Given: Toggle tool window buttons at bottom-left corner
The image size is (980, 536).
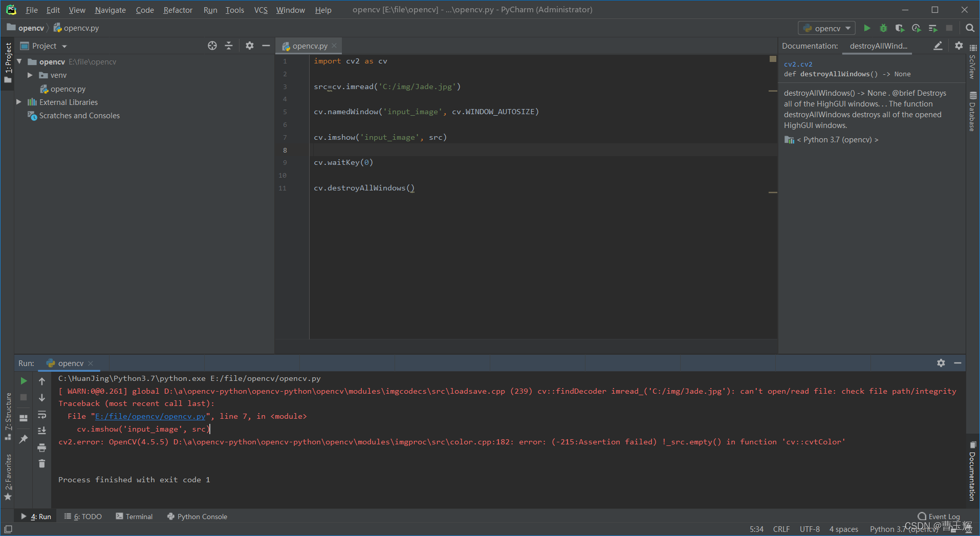Looking at the screenshot, I should coord(8,529).
